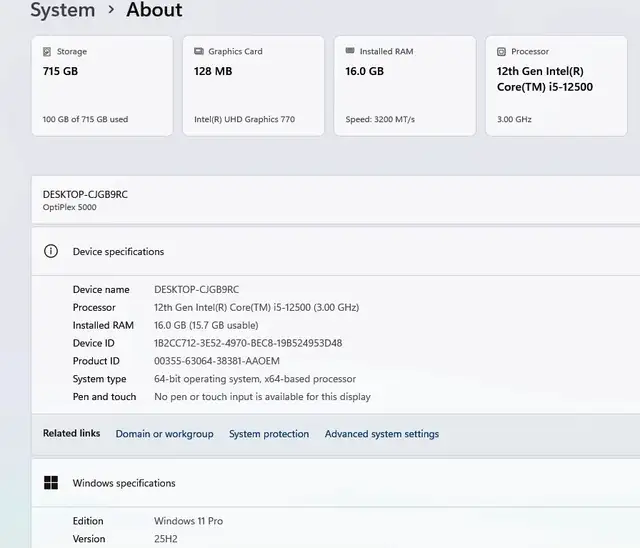This screenshot has height=548, width=640.
Task: Open System protection link
Action: tap(269, 434)
